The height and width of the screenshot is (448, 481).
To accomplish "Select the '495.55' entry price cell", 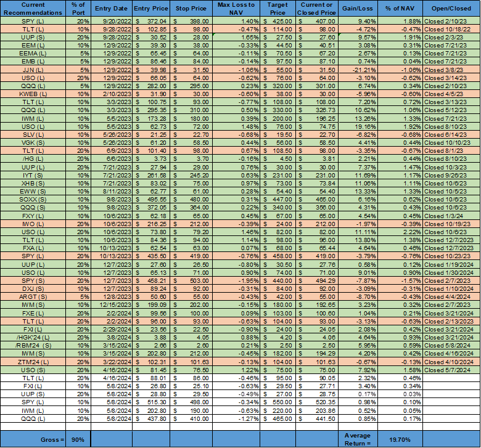I will pos(151,200).
